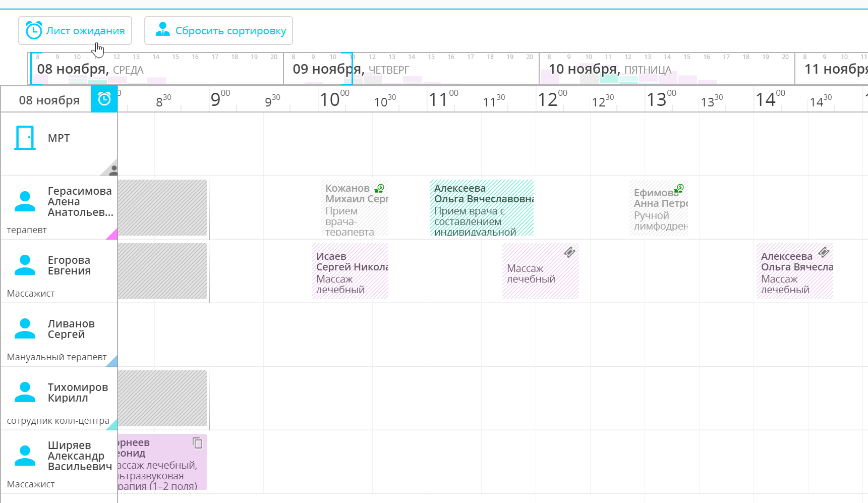Click the name Ширяев Александр Васильевич
The width and height of the screenshot is (868, 503).
(x=80, y=456)
